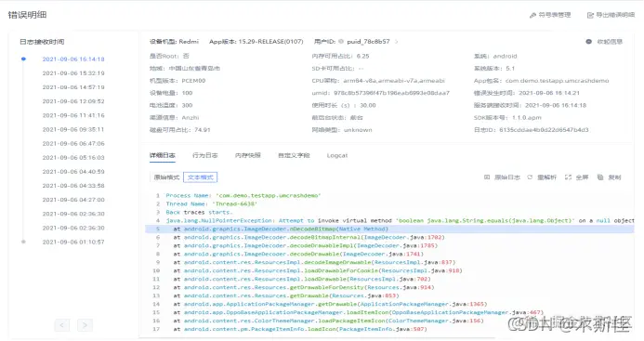Screen dimensions: 644x341
Task: Click line 17 PackageItemInfo.loadIcon frame
Action: pos(300,329)
